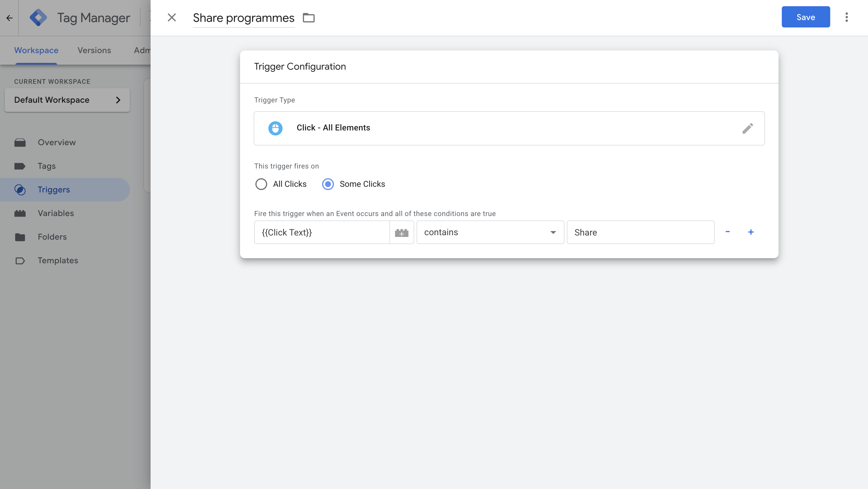Open Tags in the sidebar
The image size is (868, 489).
pyautogui.click(x=65, y=166)
